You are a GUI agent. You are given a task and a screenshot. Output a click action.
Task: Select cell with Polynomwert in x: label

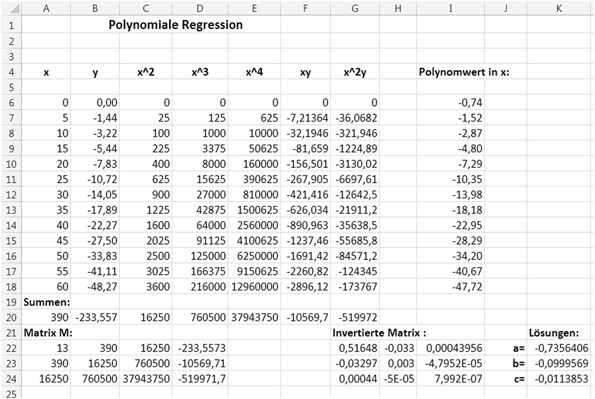point(464,72)
